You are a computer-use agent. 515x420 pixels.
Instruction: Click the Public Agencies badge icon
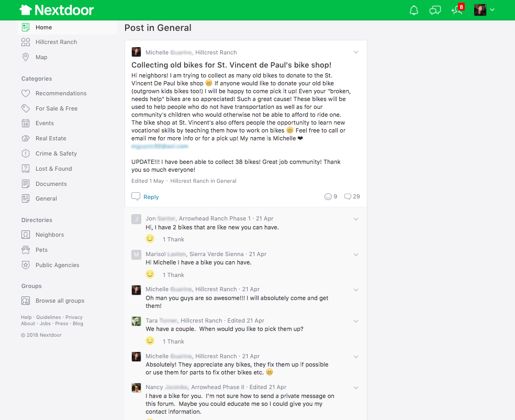point(26,265)
